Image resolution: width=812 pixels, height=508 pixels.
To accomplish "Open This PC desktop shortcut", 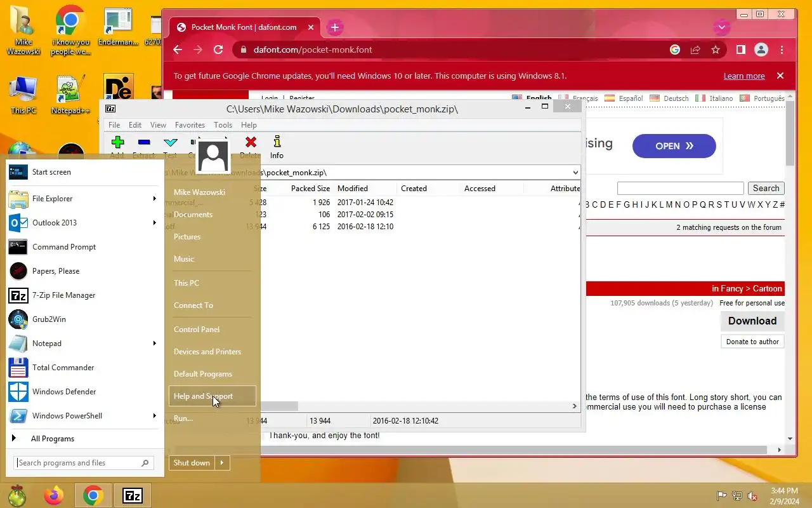I will tap(23, 95).
